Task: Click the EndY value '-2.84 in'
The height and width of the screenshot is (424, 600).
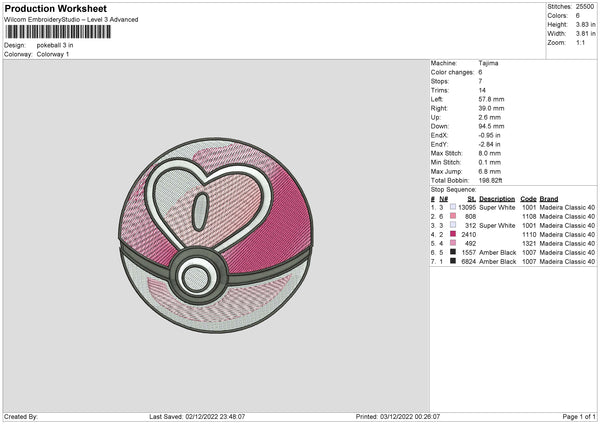Action: tap(489, 144)
